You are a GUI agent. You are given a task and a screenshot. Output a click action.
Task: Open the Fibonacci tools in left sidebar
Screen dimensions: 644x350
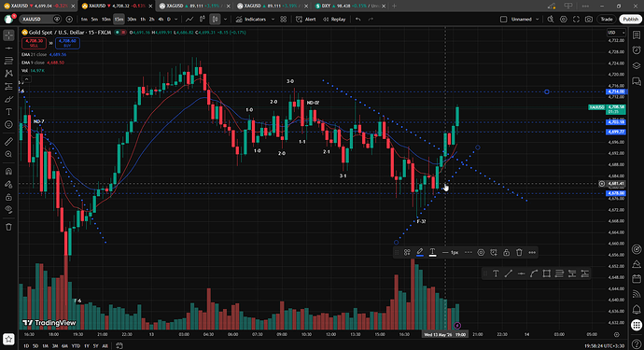pyautogui.click(x=8, y=61)
